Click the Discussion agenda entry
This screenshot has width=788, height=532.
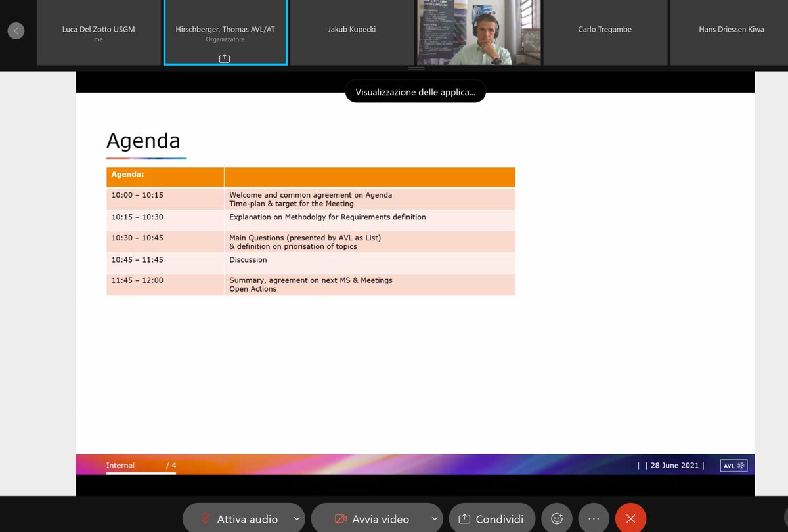click(x=248, y=259)
